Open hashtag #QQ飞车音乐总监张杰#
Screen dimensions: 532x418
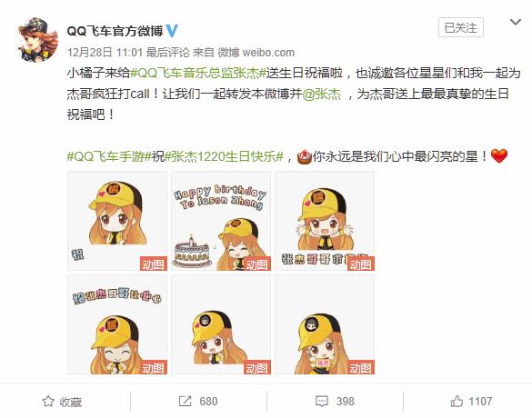coord(198,73)
